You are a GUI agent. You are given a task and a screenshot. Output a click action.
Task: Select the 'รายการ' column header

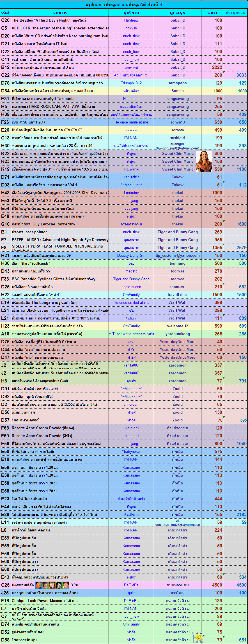[60, 13]
